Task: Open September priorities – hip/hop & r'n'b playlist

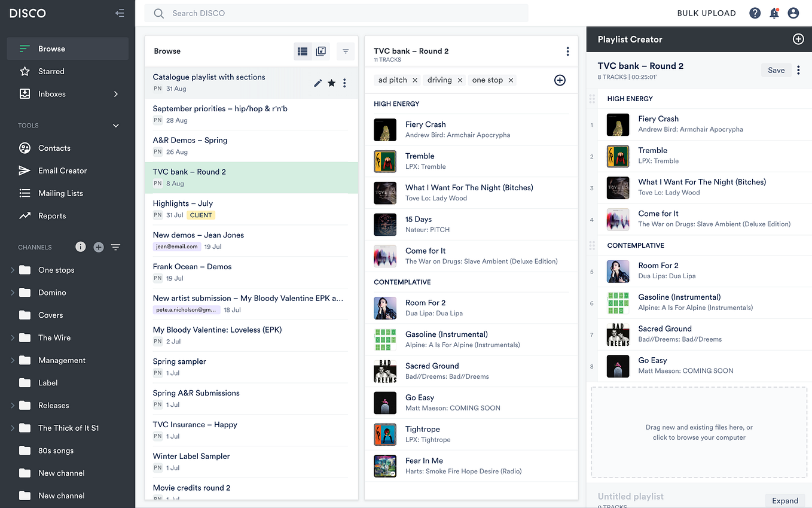Action: (x=251, y=114)
